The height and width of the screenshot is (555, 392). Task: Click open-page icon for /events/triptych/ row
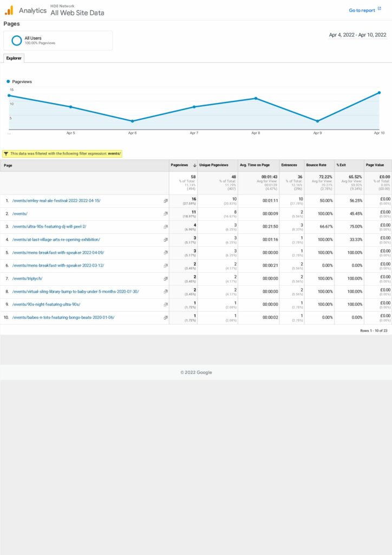[x=166, y=279]
